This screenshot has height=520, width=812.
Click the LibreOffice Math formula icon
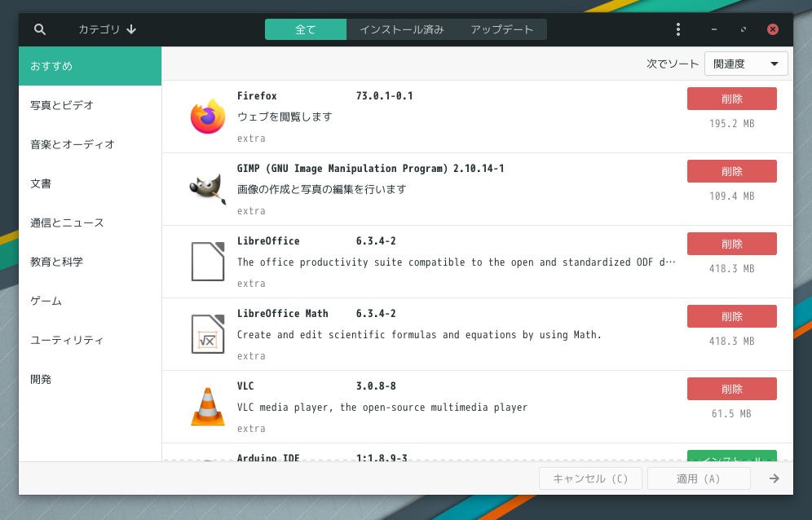tap(208, 334)
